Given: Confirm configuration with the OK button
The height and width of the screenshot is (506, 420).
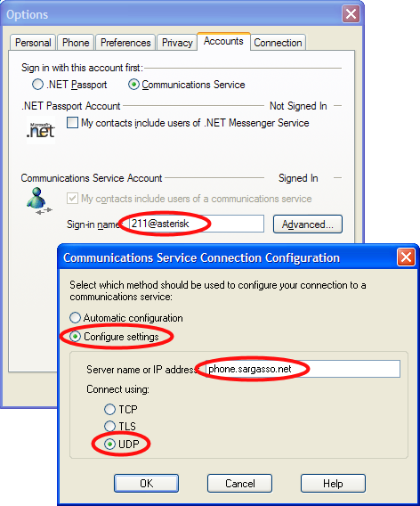Looking at the screenshot, I should click(146, 483).
